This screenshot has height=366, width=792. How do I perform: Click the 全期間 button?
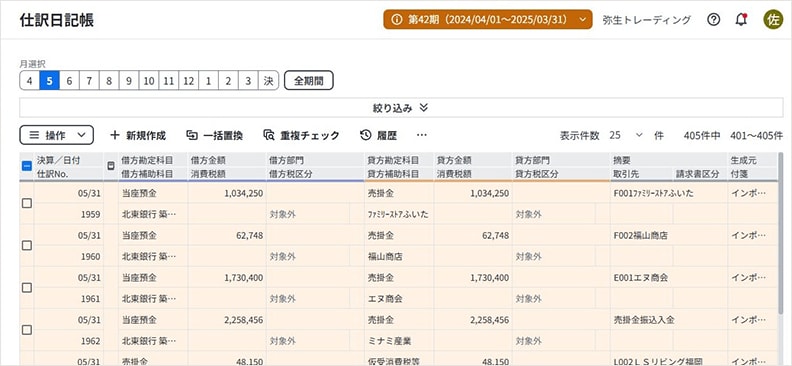(x=309, y=81)
